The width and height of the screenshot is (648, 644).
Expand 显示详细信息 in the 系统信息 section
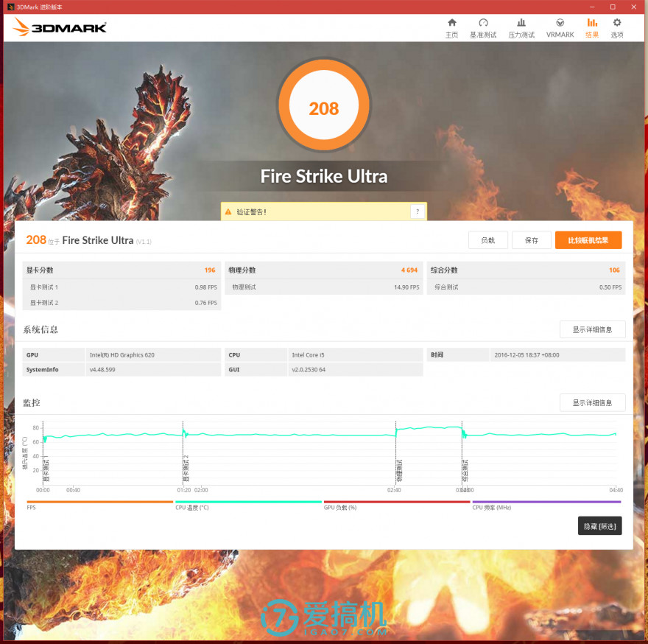click(592, 329)
